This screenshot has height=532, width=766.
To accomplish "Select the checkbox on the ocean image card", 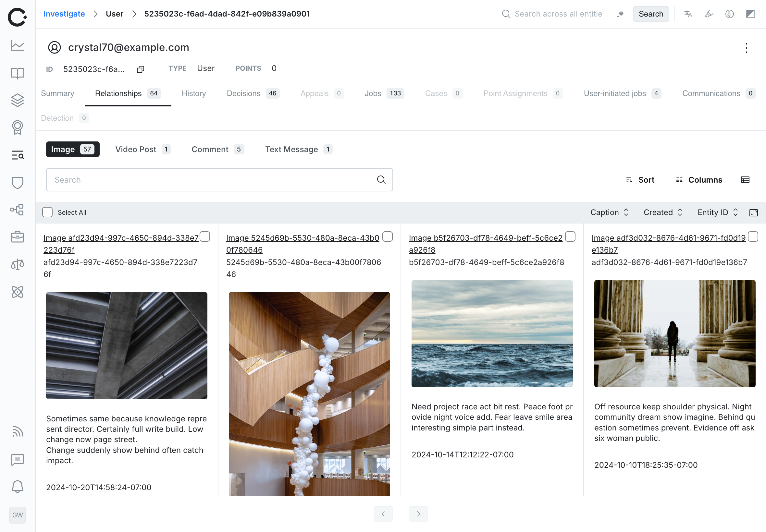I will pyautogui.click(x=570, y=237).
